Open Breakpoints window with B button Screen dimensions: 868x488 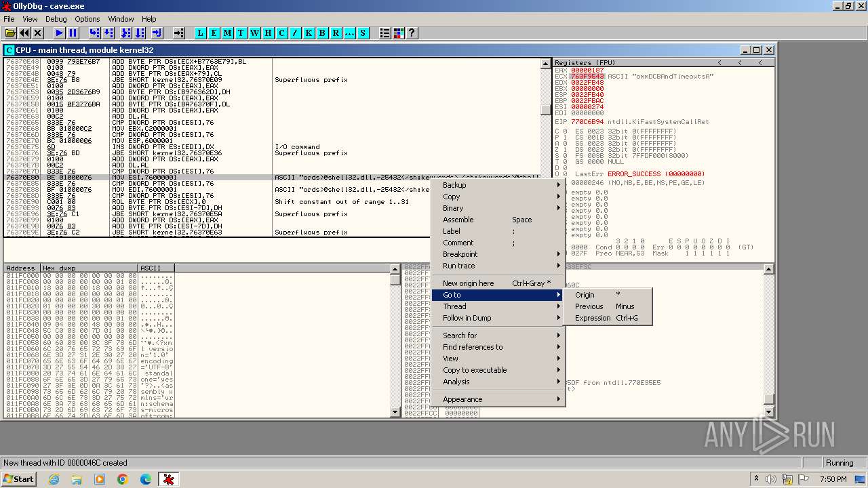[323, 33]
